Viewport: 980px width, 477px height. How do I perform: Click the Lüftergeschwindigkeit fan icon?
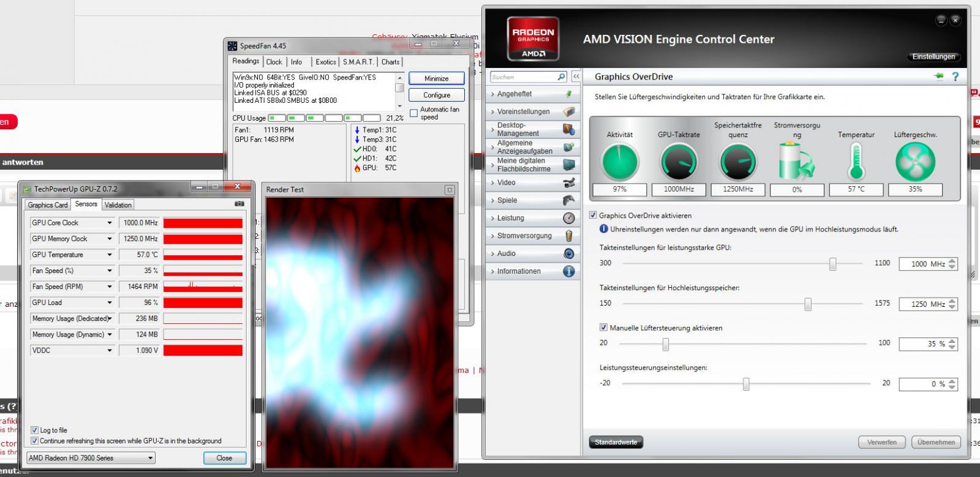[x=915, y=162]
